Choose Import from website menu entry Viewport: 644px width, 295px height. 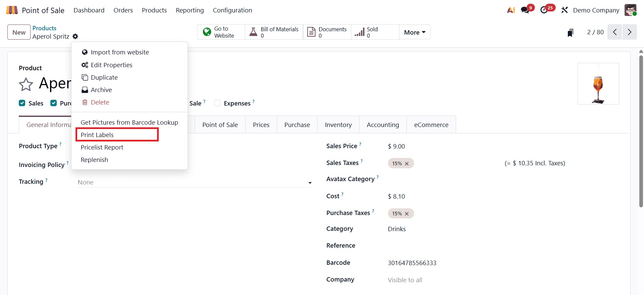click(129, 52)
